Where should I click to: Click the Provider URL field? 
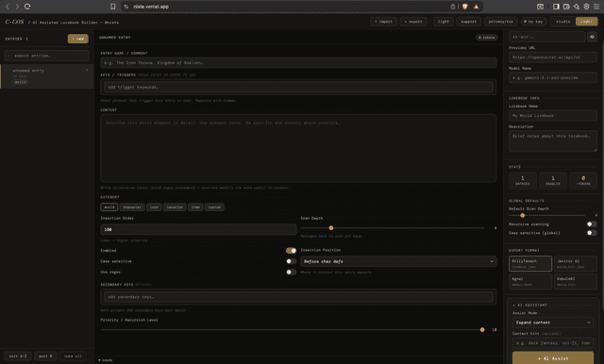click(553, 58)
